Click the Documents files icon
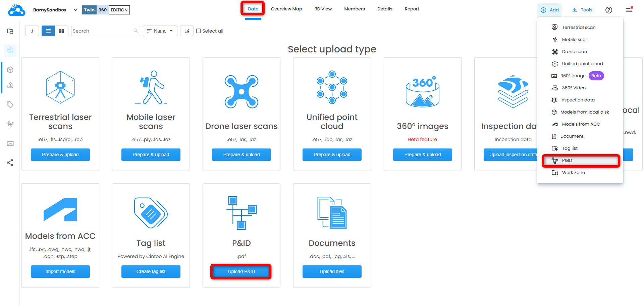644x306 pixels. [x=332, y=213]
